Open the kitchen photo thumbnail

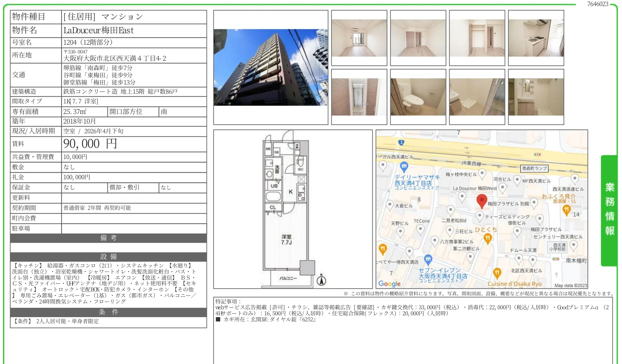tap(536, 38)
